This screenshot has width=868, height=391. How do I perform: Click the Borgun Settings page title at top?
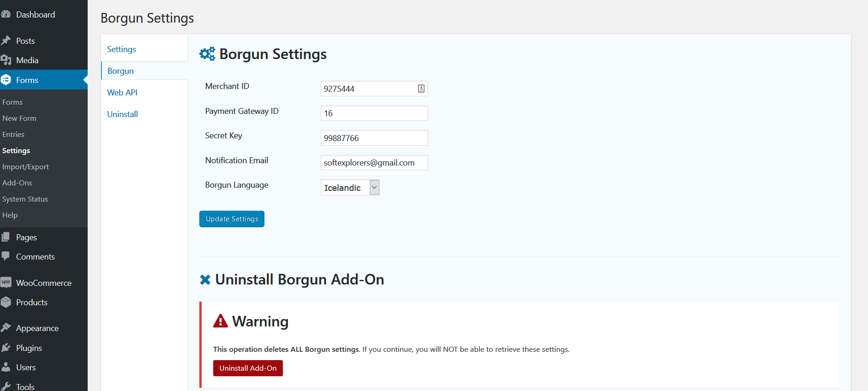point(147,18)
